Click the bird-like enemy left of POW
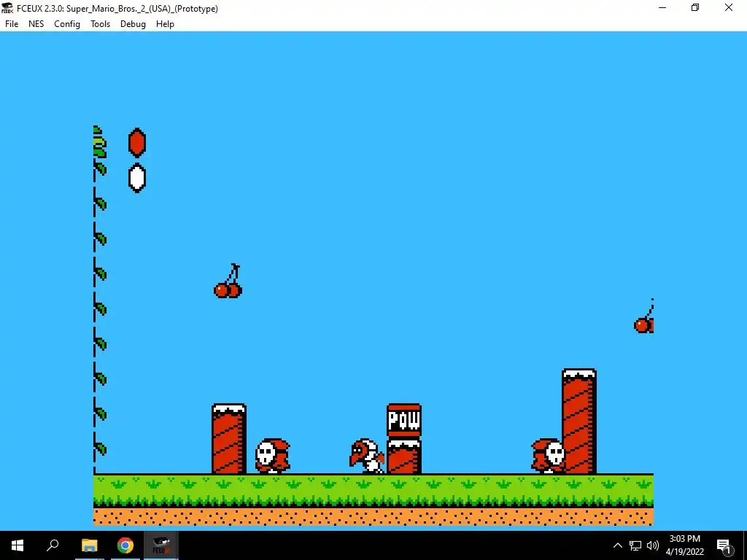The image size is (747, 560). point(367,456)
